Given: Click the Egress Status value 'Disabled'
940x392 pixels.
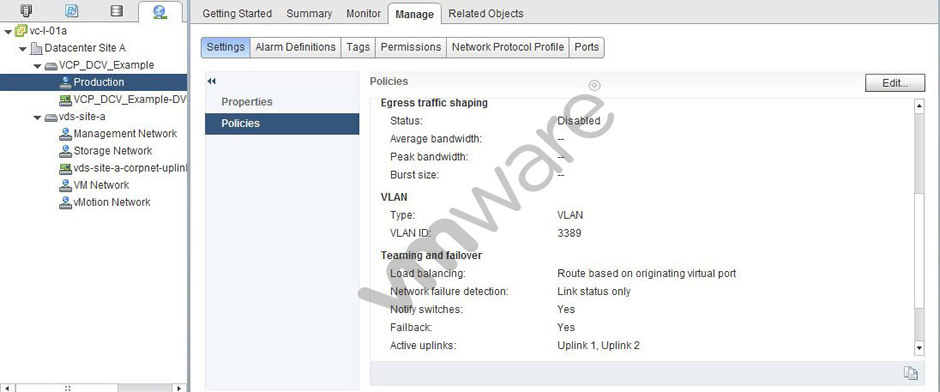Looking at the screenshot, I should coord(579,120).
